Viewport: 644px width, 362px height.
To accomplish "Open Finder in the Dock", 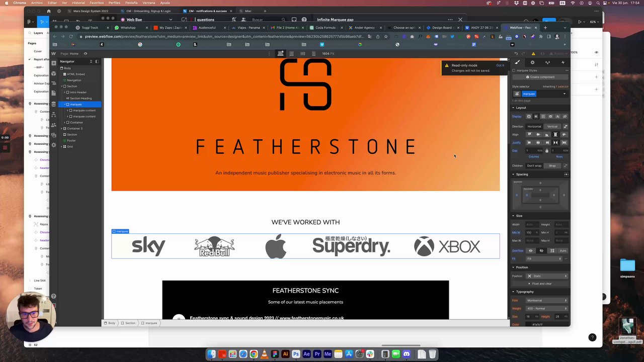I will point(212,354).
